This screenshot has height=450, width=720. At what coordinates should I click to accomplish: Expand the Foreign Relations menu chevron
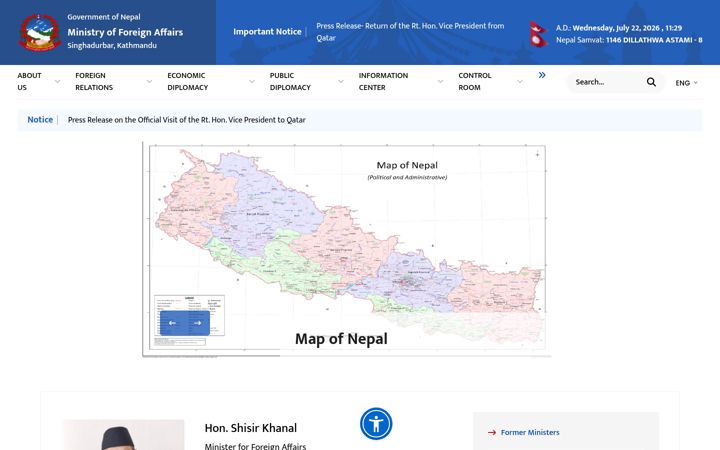tap(149, 81)
